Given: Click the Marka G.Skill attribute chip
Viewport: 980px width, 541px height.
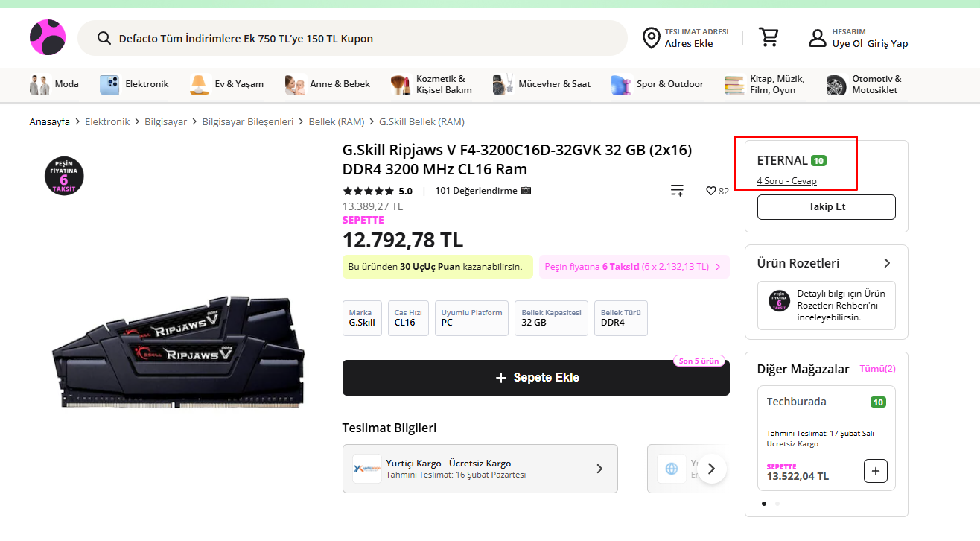Looking at the screenshot, I should pyautogui.click(x=362, y=318).
